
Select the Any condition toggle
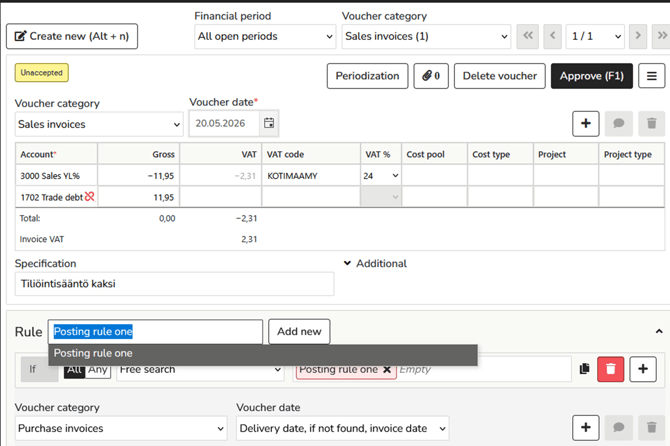coord(98,370)
